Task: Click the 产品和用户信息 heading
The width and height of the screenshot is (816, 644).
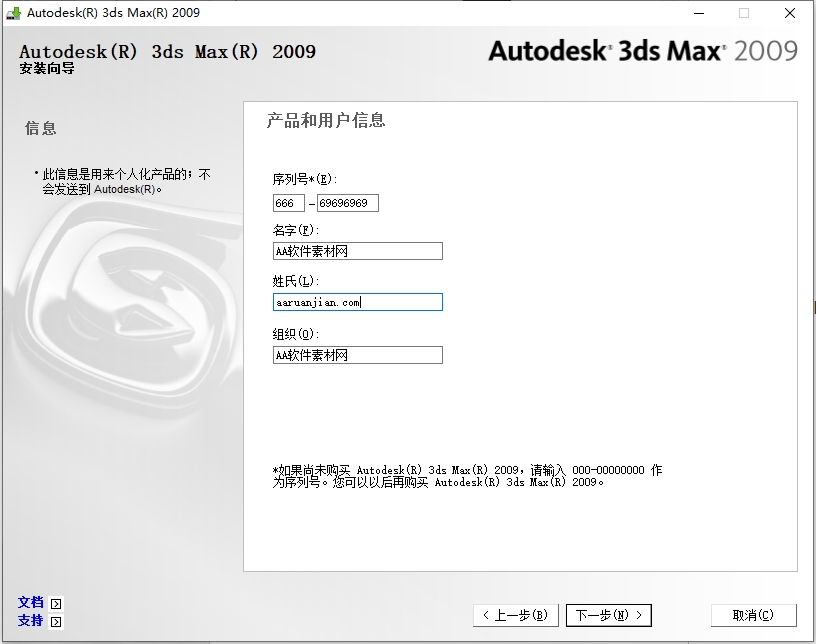Action: tap(326, 121)
